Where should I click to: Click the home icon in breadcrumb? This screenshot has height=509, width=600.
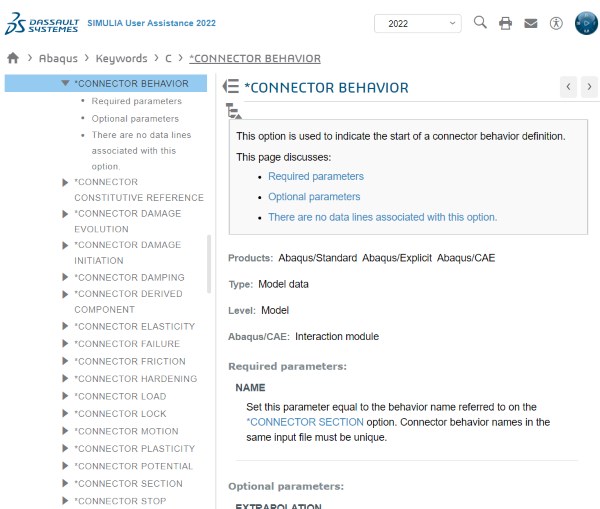tap(13, 58)
